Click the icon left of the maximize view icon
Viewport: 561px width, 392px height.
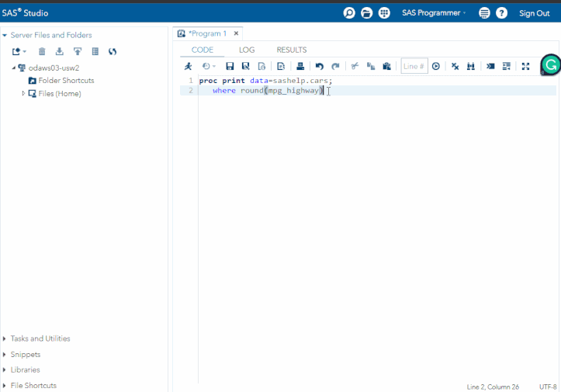pos(506,66)
